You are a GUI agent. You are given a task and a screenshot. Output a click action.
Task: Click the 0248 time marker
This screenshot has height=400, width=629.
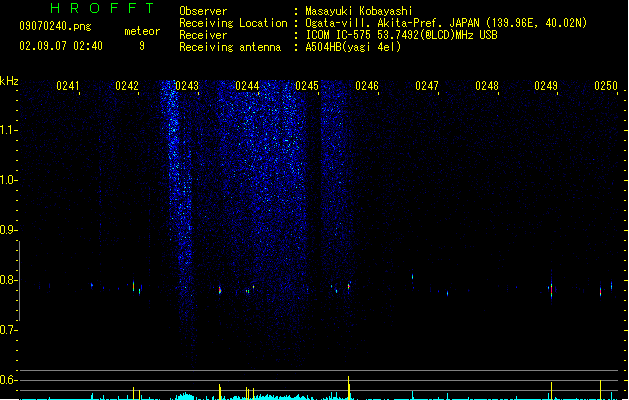(x=487, y=86)
